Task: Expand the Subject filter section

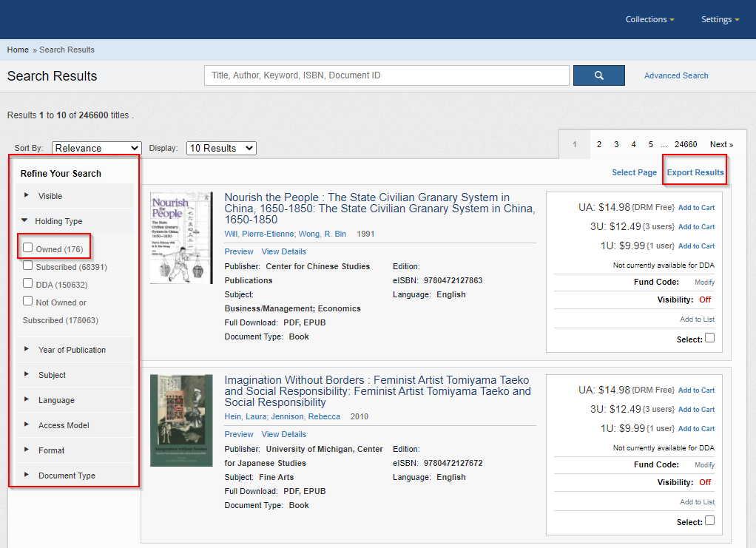Action: click(x=52, y=374)
